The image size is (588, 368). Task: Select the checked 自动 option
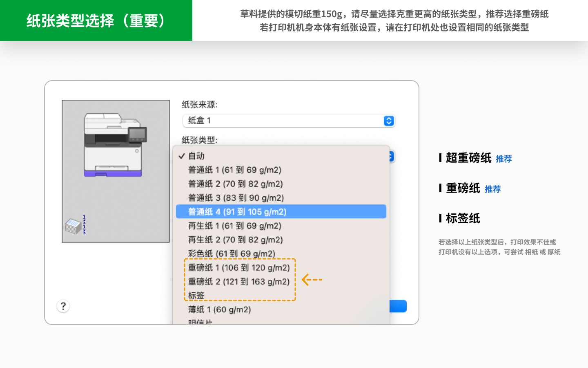click(196, 156)
